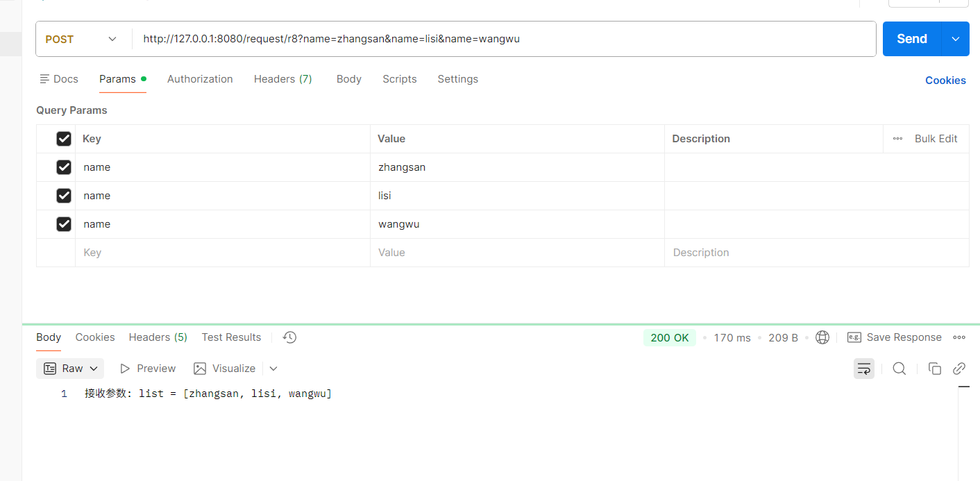Uncheck the wangwu parameter checkbox
980x481 pixels.
click(x=64, y=224)
